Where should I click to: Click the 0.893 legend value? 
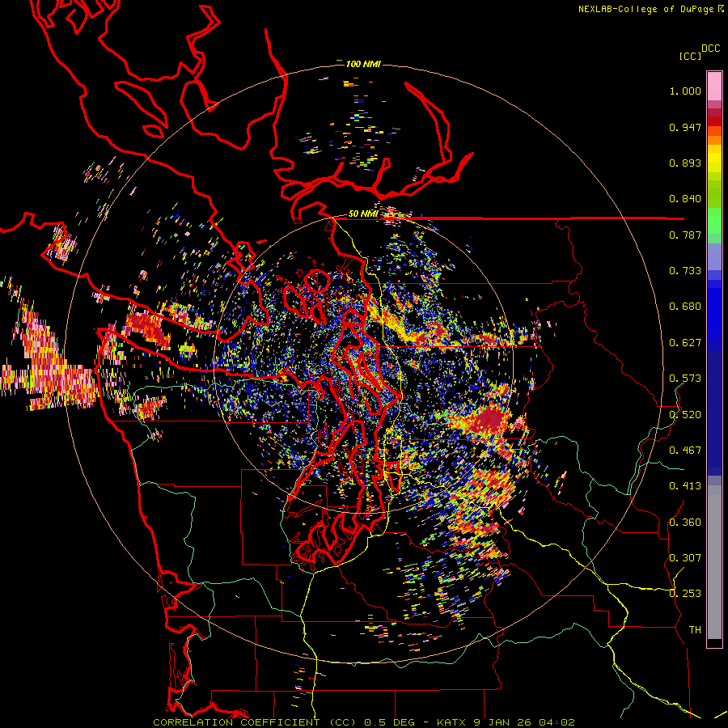(x=685, y=163)
